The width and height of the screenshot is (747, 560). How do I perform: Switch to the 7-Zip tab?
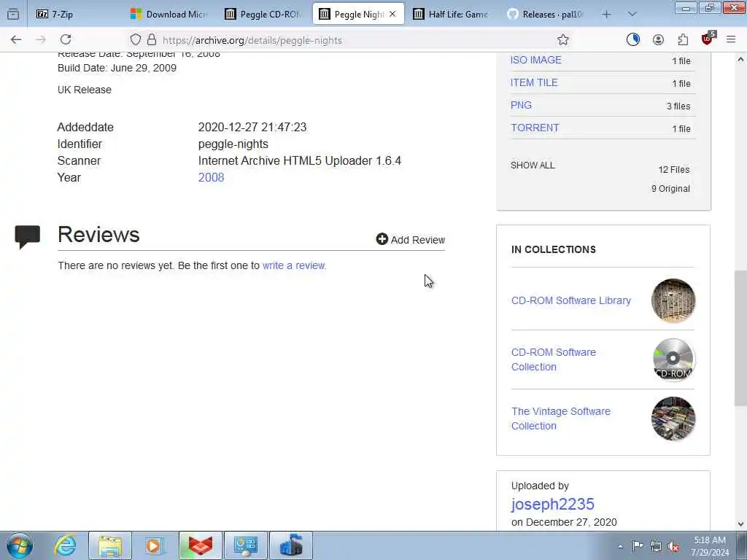(77, 15)
